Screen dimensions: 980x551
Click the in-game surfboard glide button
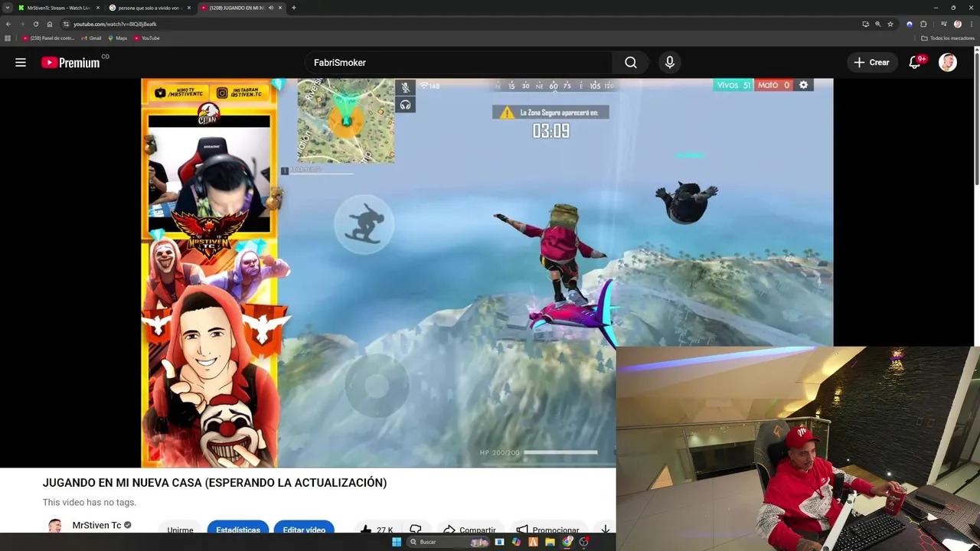pos(364,223)
